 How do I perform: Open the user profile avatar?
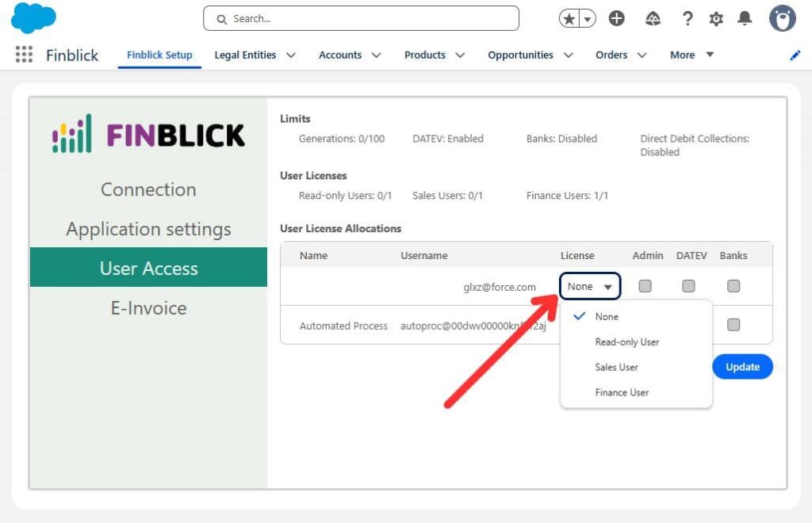(x=782, y=19)
